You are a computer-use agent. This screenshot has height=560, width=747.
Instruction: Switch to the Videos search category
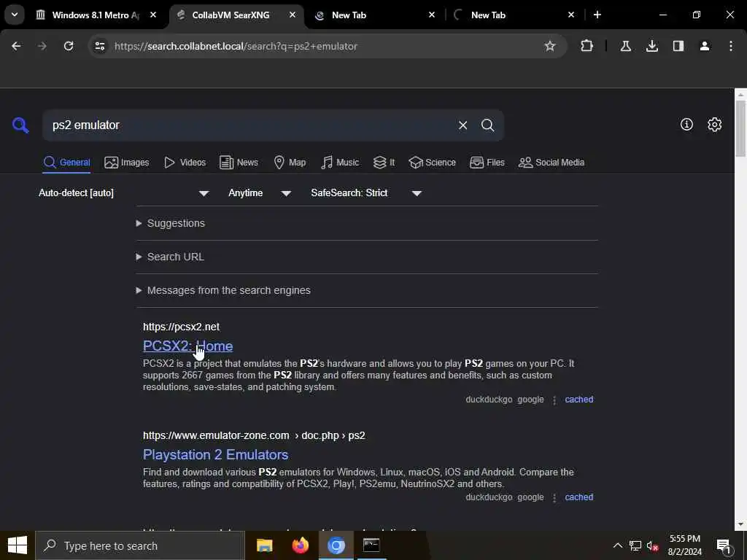pyautogui.click(x=185, y=163)
